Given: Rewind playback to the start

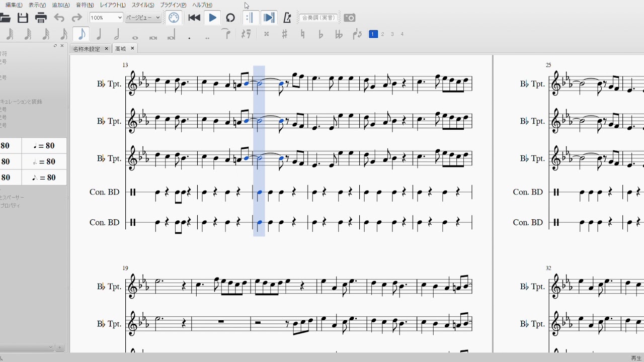Looking at the screenshot, I should (x=194, y=18).
